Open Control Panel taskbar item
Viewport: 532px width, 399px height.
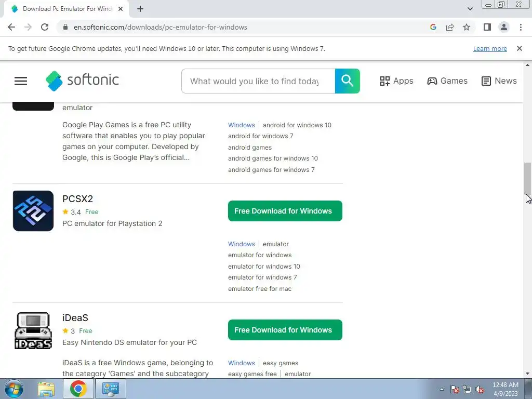pyautogui.click(x=111, y=389)
